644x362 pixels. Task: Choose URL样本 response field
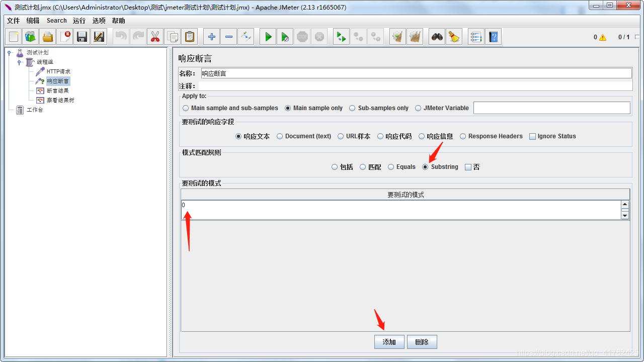pos(354,136)
